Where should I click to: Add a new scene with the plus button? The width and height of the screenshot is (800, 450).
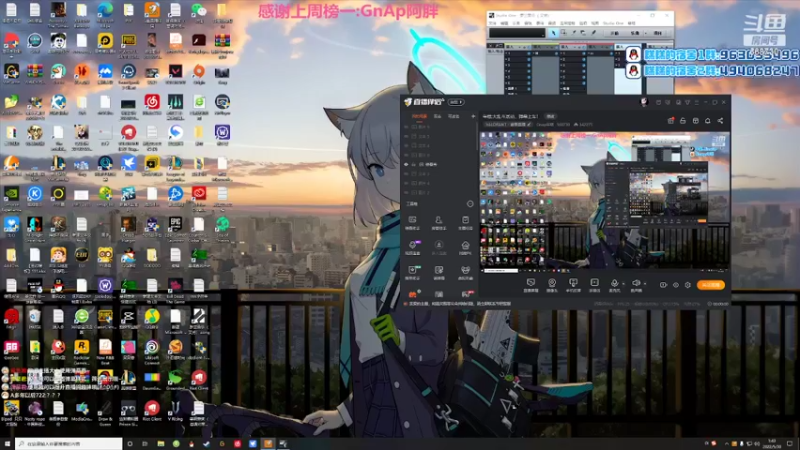473,116
